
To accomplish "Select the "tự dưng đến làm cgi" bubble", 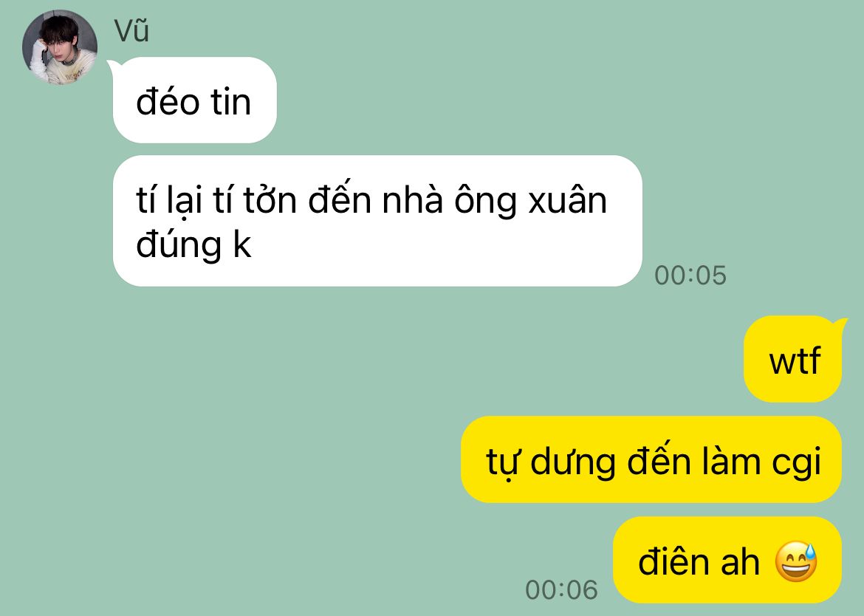I will [651, 459].
